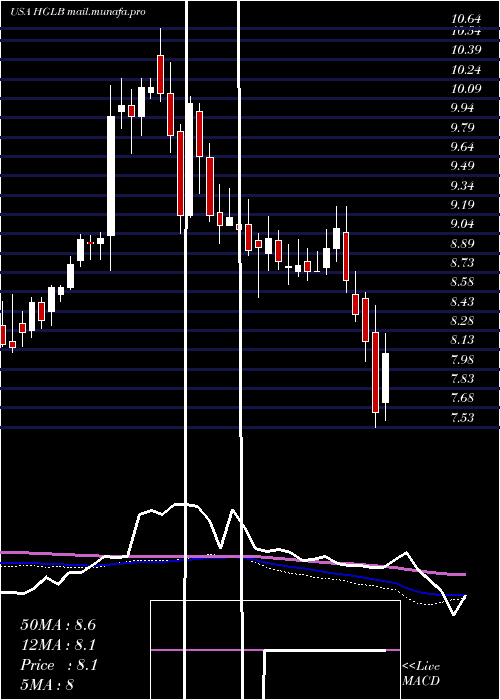Select the Price : 8.1 readout

pyautogui.click(x=59, y=665)
